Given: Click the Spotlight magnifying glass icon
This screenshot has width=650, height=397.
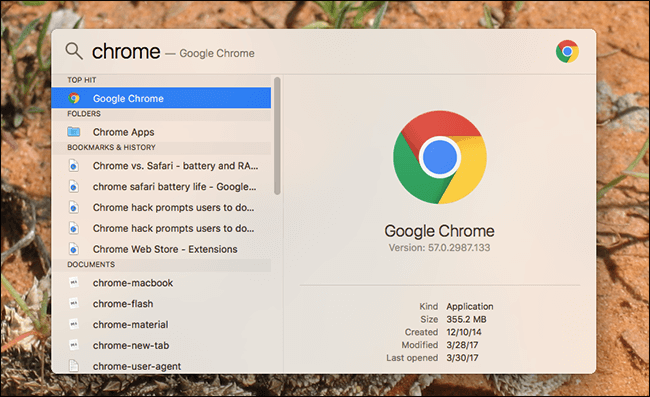Looking at the screenshot, I should (x=74, y=51).
